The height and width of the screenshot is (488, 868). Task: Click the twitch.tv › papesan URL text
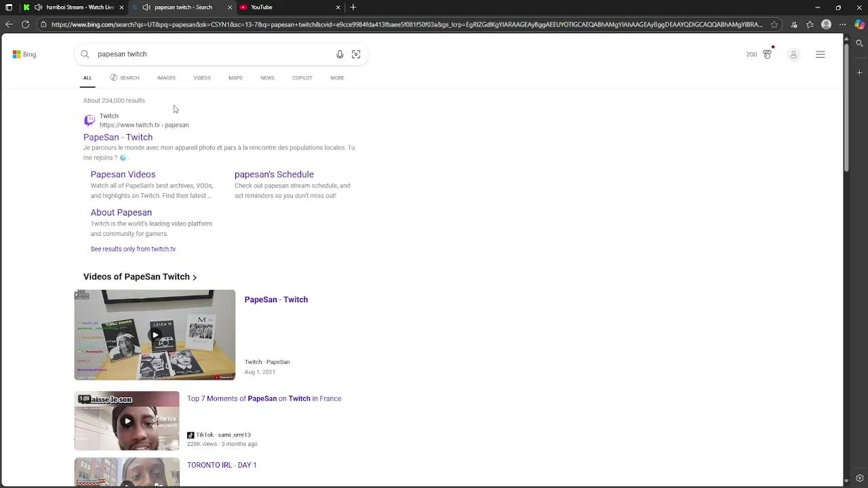coord(144,125)
